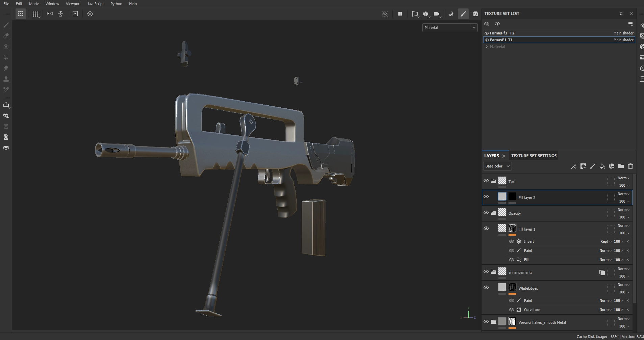Image resolution: width=644 pixels, height=340 pixels.
Task: Click the export textures icon in left sidebar
Action: (6, 105)
